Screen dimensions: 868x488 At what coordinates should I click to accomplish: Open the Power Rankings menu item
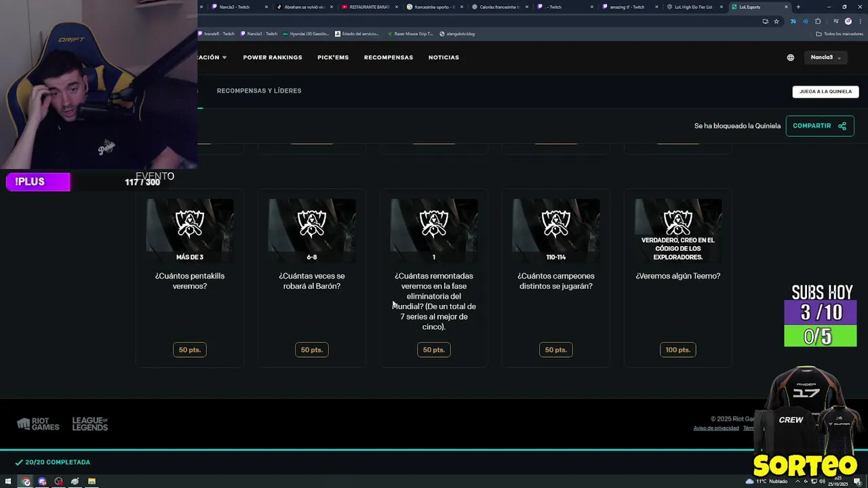tap(273, 58)
